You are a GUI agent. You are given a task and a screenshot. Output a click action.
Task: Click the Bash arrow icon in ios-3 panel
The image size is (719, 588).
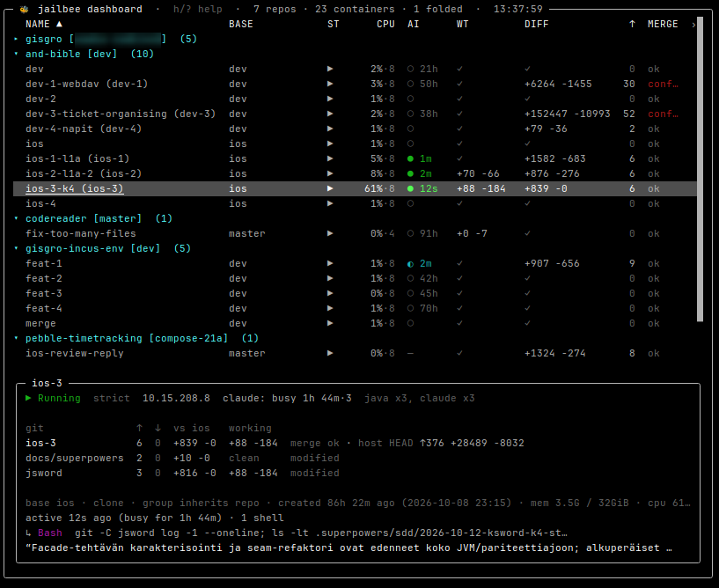(28, 533)
